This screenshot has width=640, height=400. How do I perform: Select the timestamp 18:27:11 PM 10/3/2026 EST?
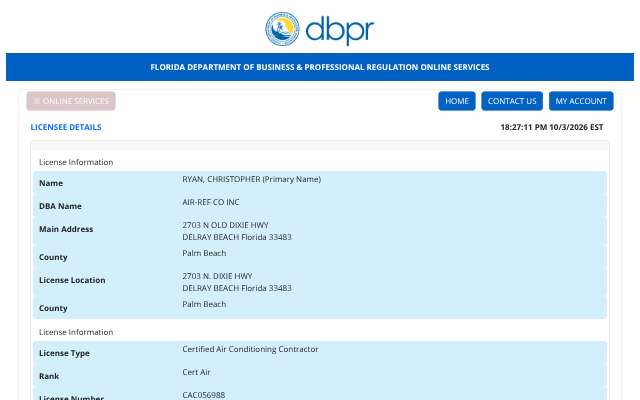(x=551, y=127)
